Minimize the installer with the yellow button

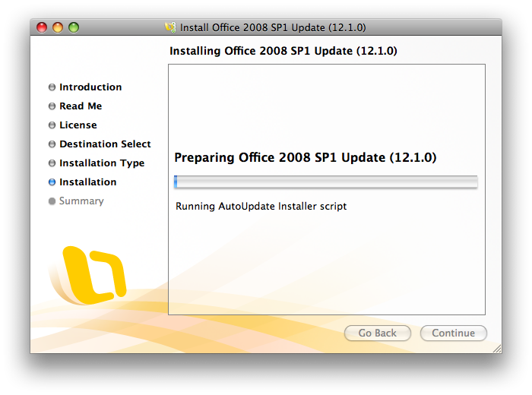pos(58,27)
